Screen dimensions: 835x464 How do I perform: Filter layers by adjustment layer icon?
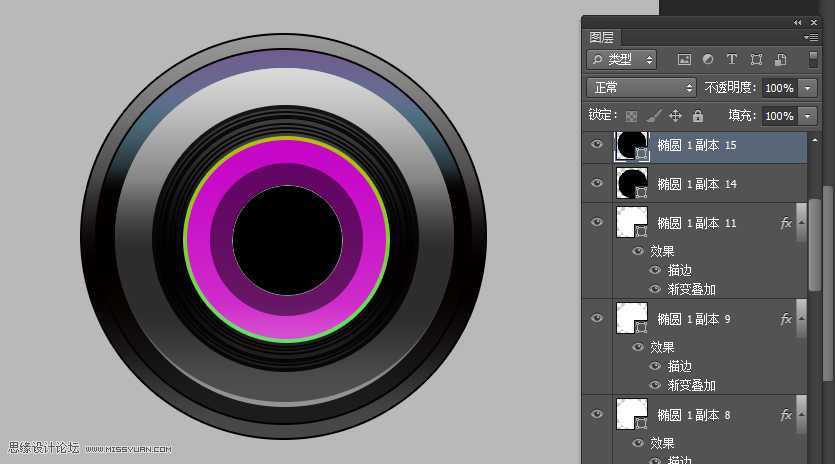pos(708,60)
